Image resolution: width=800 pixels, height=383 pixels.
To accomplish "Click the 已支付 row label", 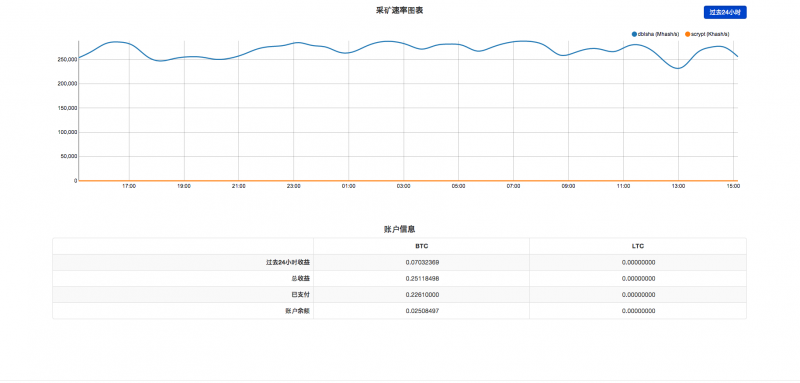I will tap(301, 295).
